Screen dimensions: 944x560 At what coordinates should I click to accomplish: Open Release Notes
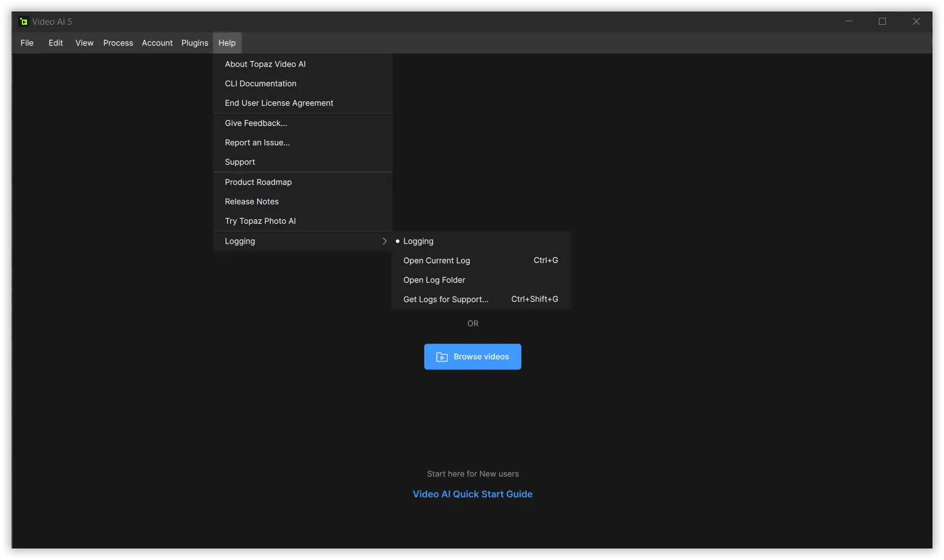303,201
